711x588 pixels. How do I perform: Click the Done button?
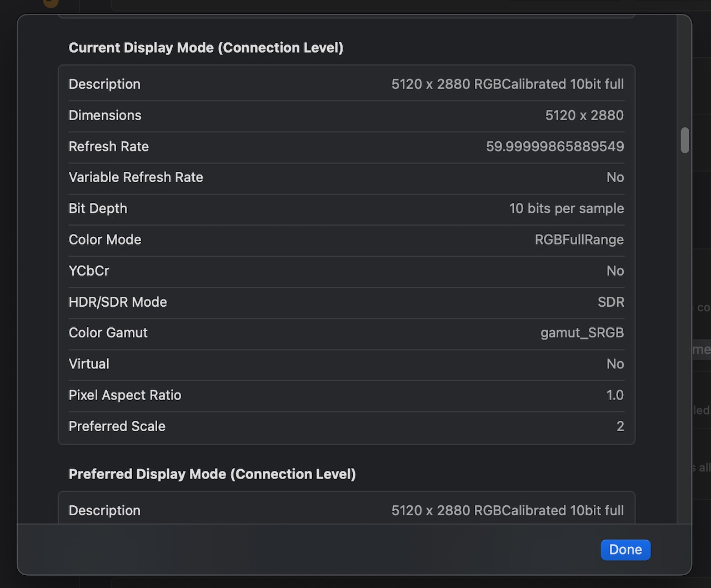[x=625, y=550]
